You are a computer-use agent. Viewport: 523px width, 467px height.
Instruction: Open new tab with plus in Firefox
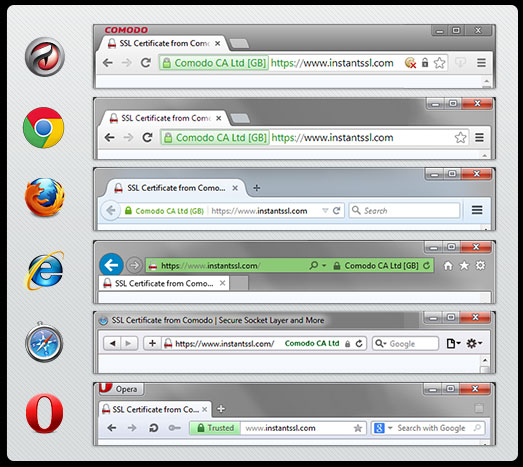[256, 188]
